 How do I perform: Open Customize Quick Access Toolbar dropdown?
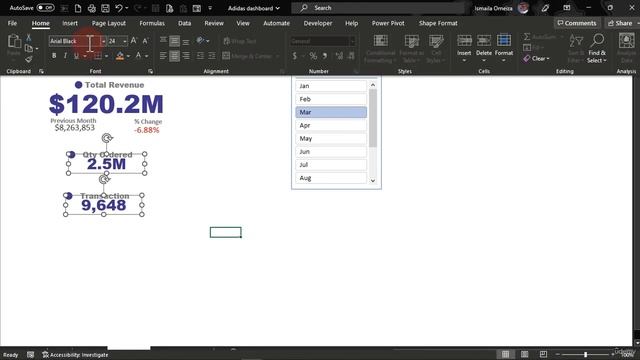[x=210, y=8]
